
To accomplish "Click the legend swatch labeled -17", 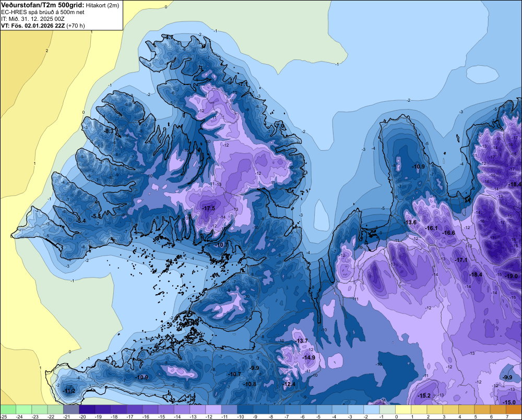I will 135,409.
